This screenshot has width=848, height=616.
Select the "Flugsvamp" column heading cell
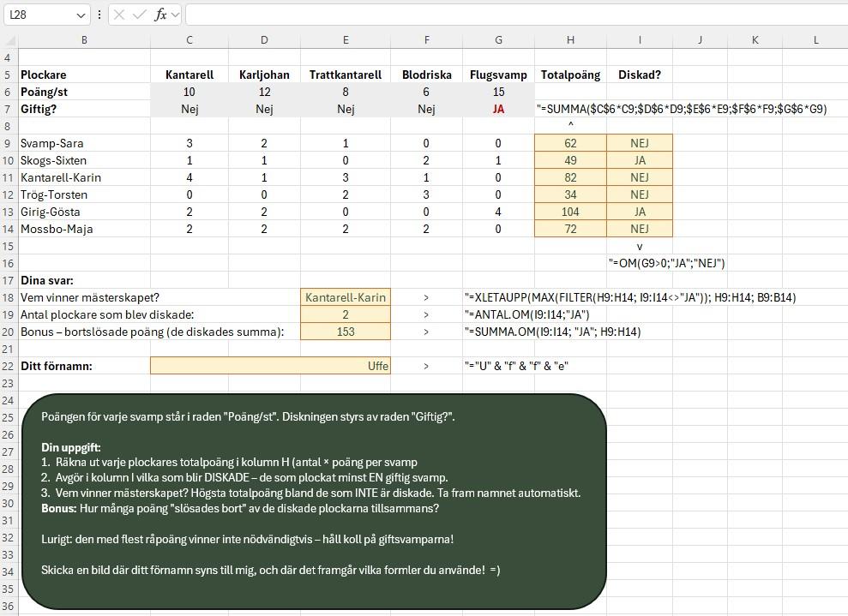tap(499, 75)
